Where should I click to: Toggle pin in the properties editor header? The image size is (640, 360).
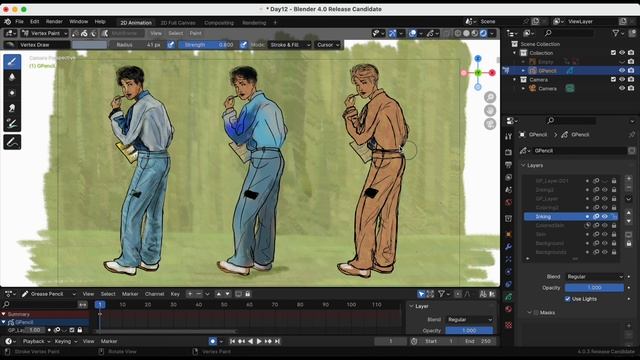tap(632, 134)
